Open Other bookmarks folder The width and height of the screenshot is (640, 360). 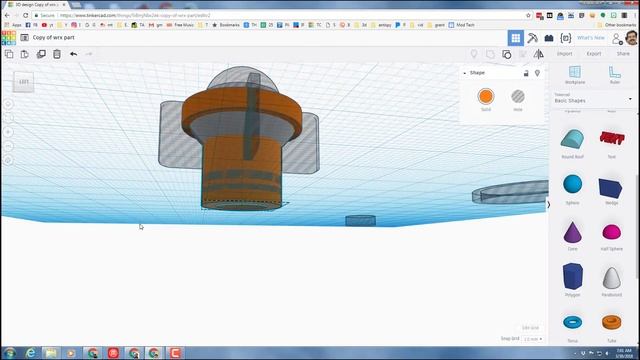(617, 25)
